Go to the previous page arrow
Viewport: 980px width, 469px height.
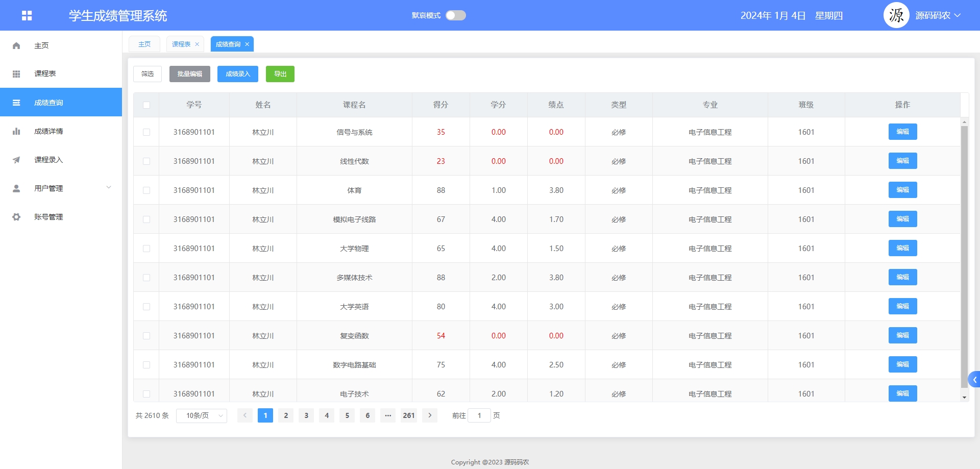[x=245, y=415]
